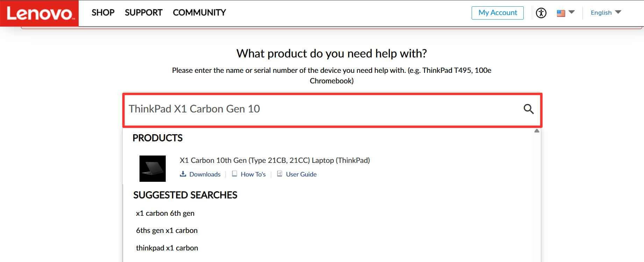Click the scrollbar up arrow

(536, 130)
